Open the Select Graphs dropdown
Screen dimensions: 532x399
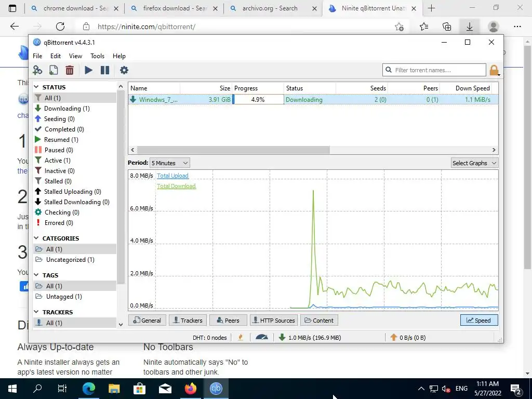[x=474, y=163]
